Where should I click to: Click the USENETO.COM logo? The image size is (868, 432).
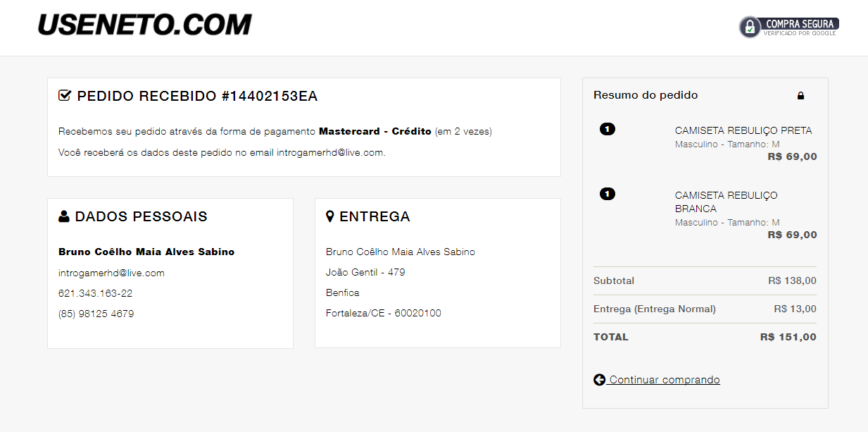pos(144,25)
